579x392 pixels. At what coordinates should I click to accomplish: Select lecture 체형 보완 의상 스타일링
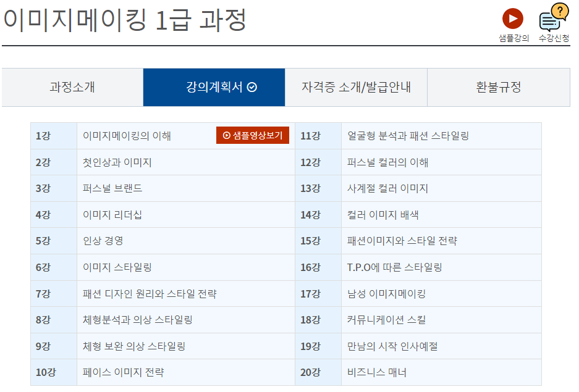[x=133, y=346]
